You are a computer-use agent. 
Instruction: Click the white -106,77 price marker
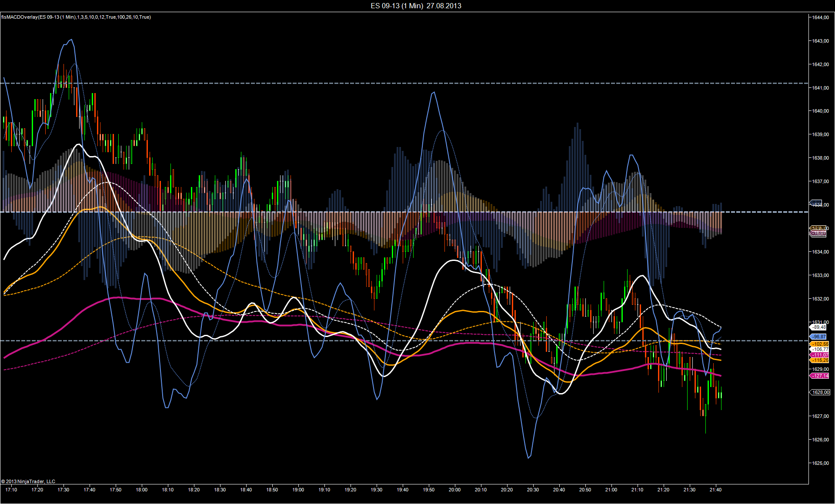click(820, 349)
